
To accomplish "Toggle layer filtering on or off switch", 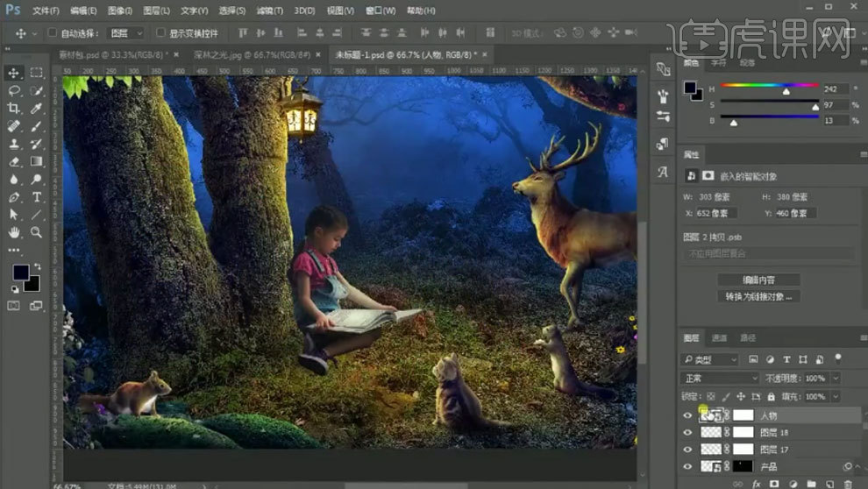I will [x=838, y=358].
